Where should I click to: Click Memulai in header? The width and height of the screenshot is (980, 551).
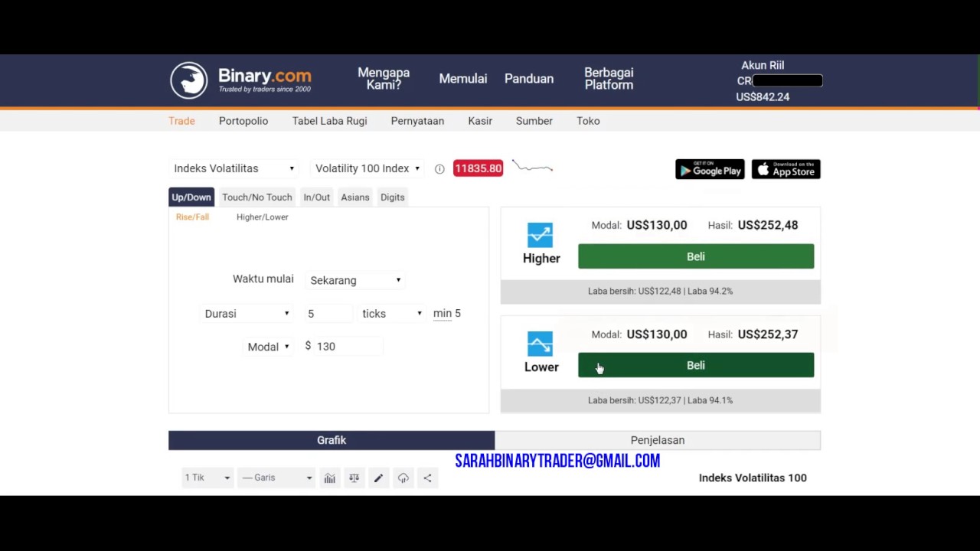click(462, 79)
